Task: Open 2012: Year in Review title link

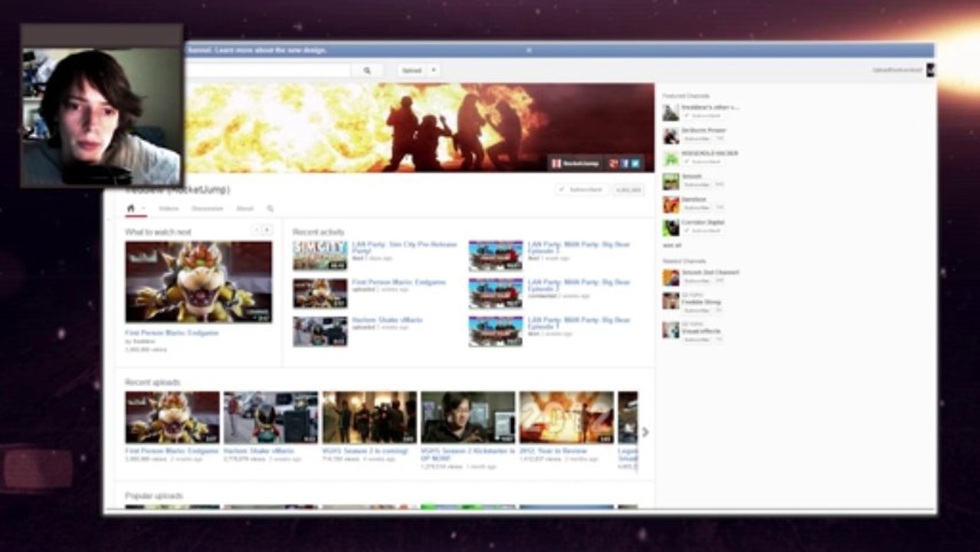Action: (x=553, y=451)
